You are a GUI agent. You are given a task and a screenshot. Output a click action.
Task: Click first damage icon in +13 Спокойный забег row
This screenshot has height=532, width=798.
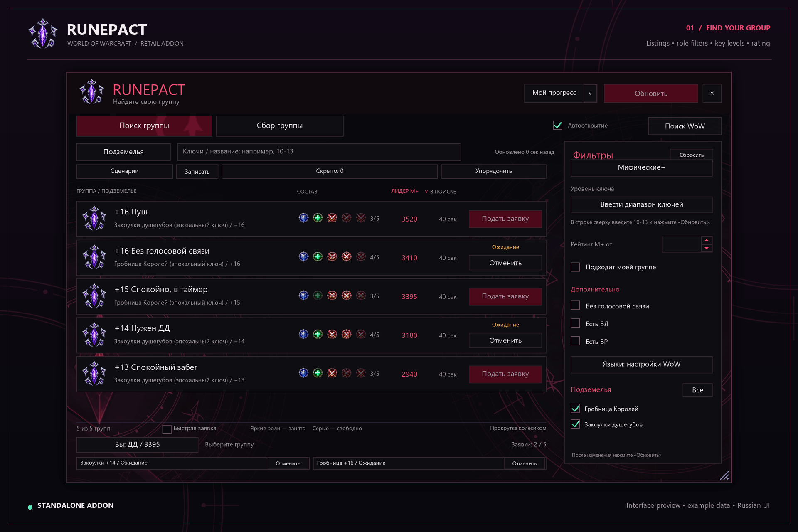332,373
